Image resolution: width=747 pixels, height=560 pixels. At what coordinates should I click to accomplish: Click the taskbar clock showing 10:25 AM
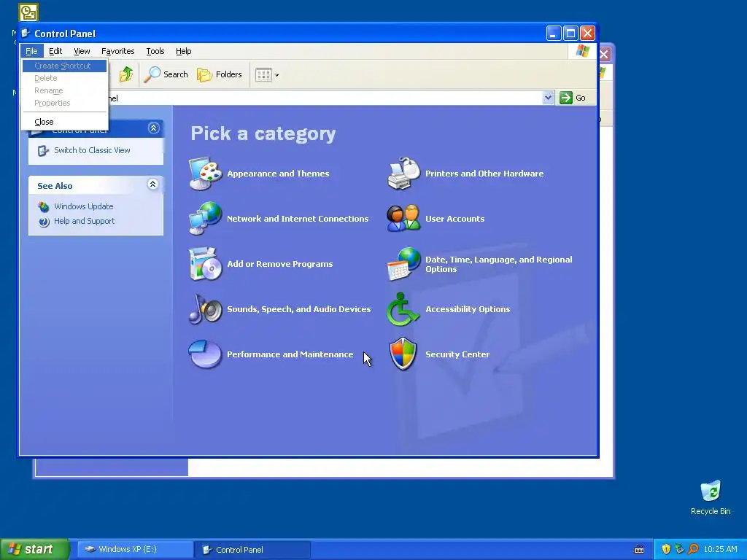point(720,550)
